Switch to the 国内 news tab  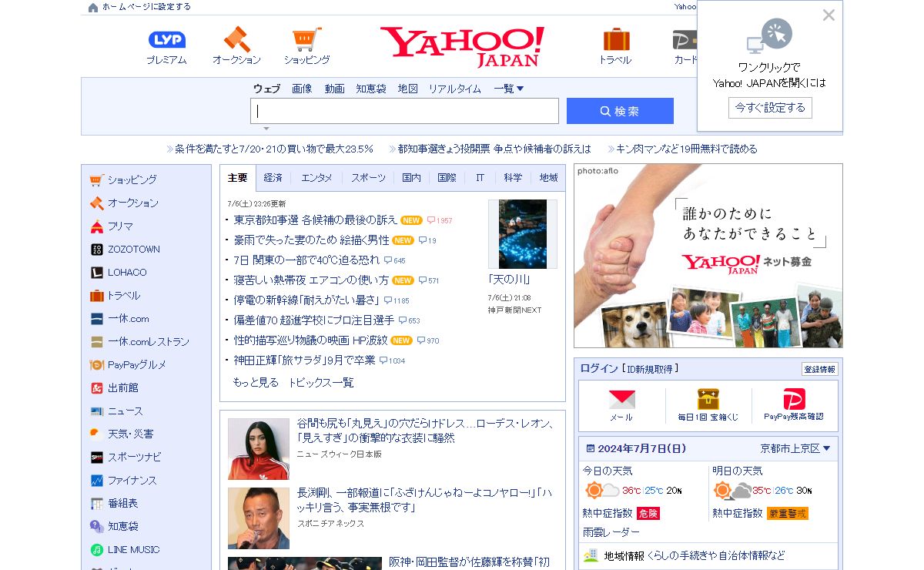411,178
